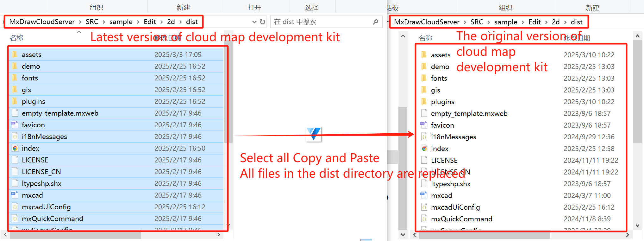644x241 pixels.
Task: Click the mxcadUiConfig file icon in left window
Action: [15, 207]
